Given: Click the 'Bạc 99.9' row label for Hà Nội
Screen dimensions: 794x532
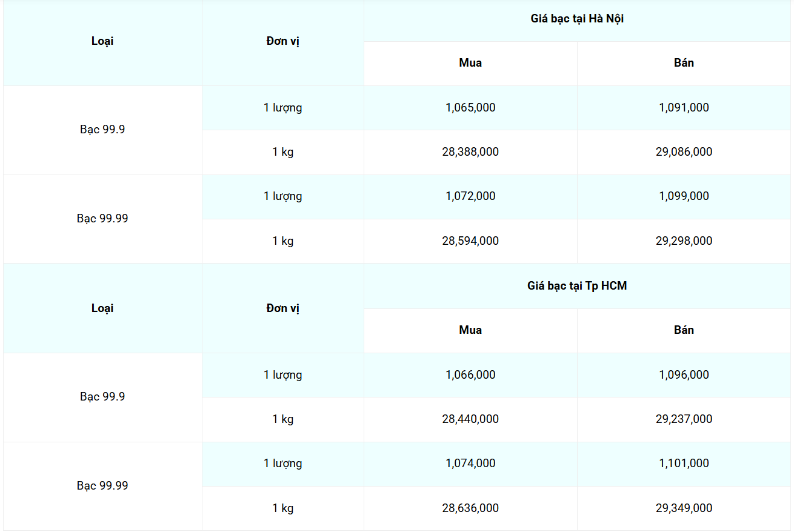Looking at the screenshot, I should [x=102, y=130].
